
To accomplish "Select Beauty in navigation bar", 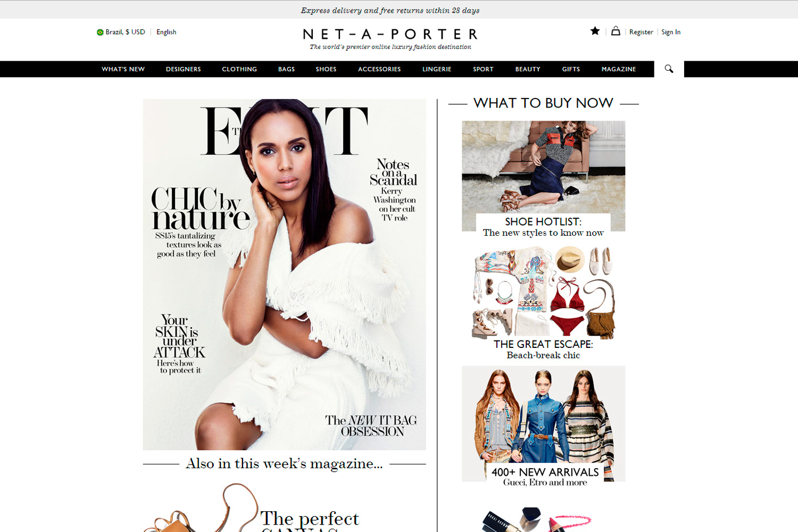I will 528,69.
